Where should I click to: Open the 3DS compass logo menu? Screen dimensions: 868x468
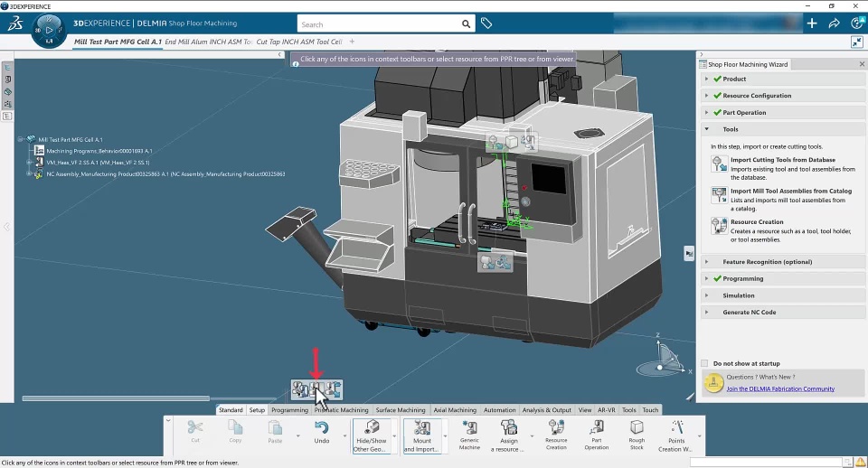coord(15,23)
